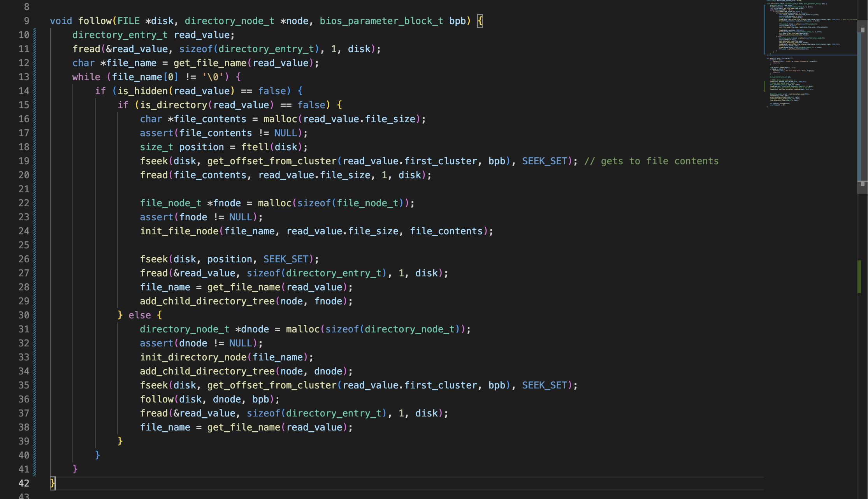
Task: Click the ftell call on line 18
Action: (255, 147)
